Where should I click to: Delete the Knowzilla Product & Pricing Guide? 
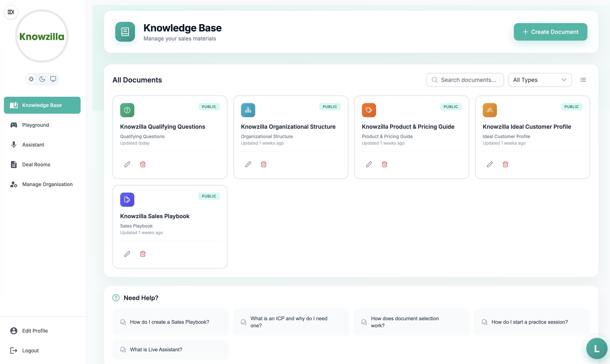(x=384, y=164)
